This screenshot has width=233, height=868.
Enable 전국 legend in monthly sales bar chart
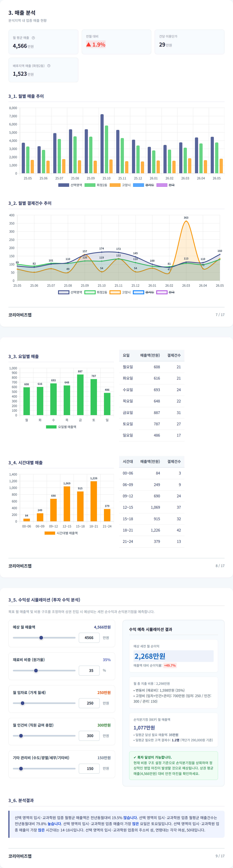pyautogui.click(x=165, y=185)
